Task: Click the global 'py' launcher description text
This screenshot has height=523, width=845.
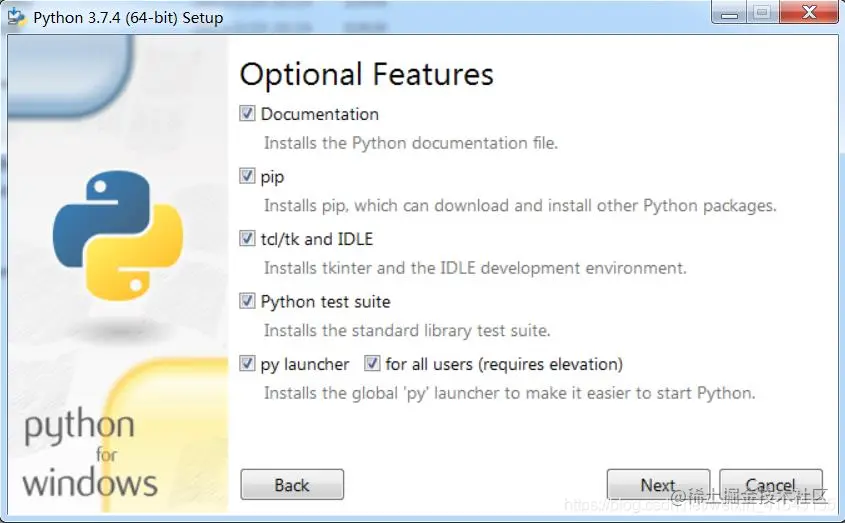Action: click(509, 393)
